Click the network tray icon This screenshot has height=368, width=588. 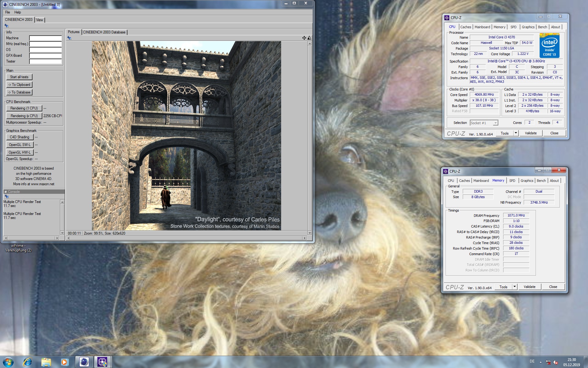pos(548,362)
